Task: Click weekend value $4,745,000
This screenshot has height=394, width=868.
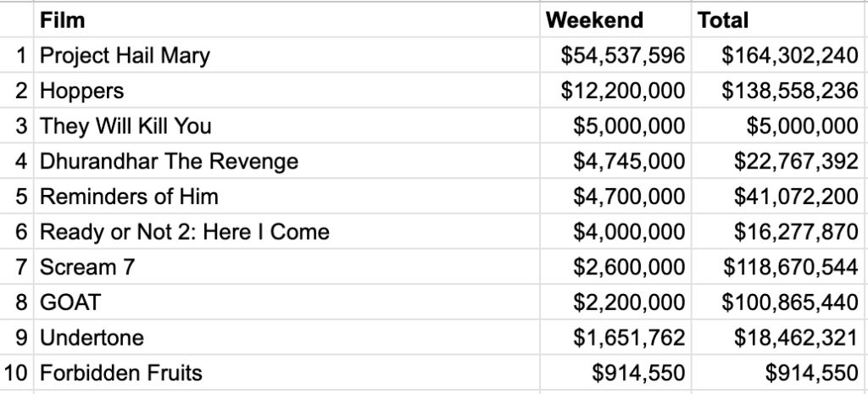Action: pyautogui.click(x=615, y=161)
